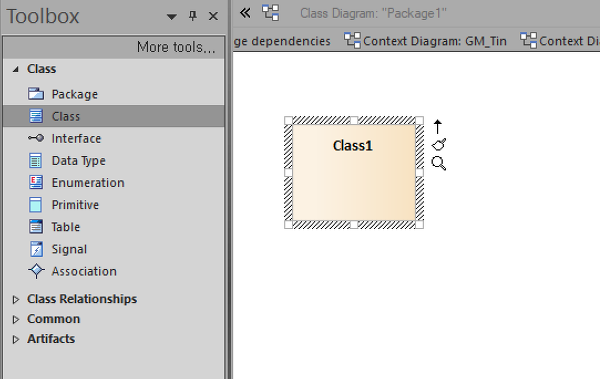The height and width of the screenshot is (379, 600).
Task: Click the magnifier icon beside Class1
Action: 439,163
